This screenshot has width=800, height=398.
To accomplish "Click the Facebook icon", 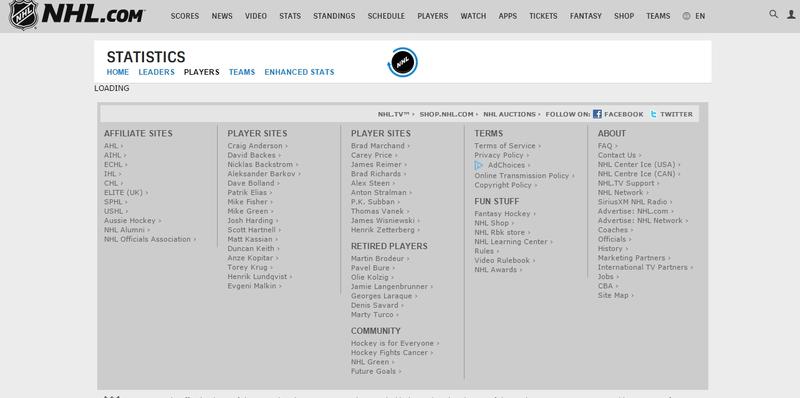I will (597, 114).
